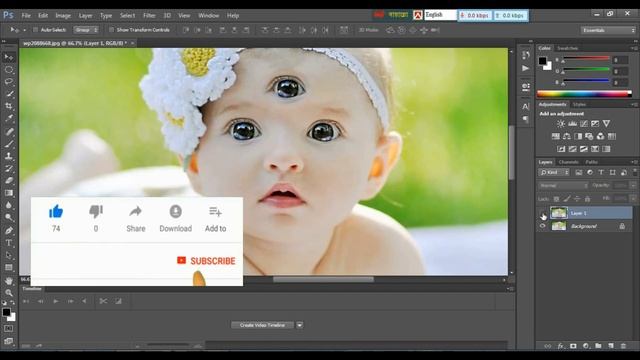Add a Levels adjustment
Screen dimensions: 640x360
coord(572,123)
